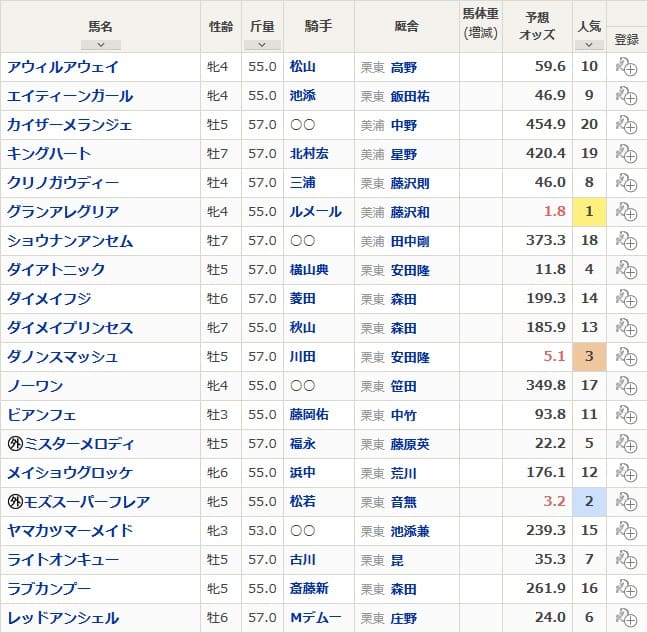Image resolution: width=647 pixels, height=633 pixels.
Task: Open horse link レッドアンシェル
Action: [63, 618]
